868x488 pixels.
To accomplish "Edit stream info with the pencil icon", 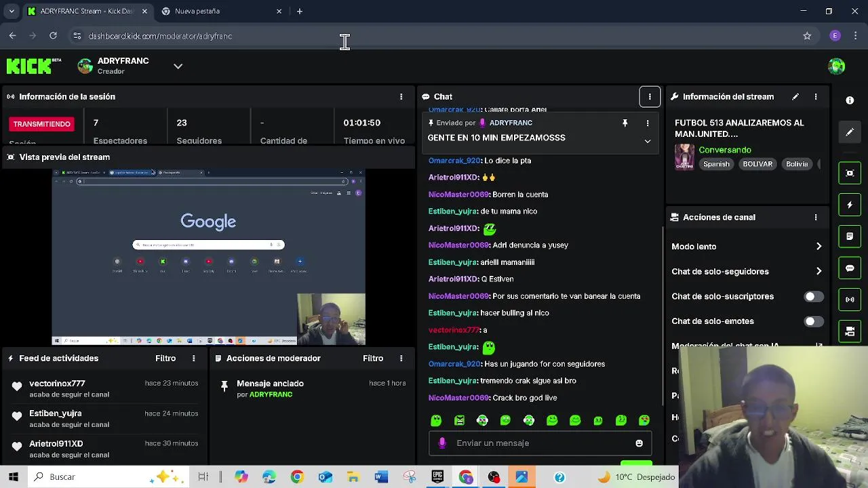I will 795,97.
